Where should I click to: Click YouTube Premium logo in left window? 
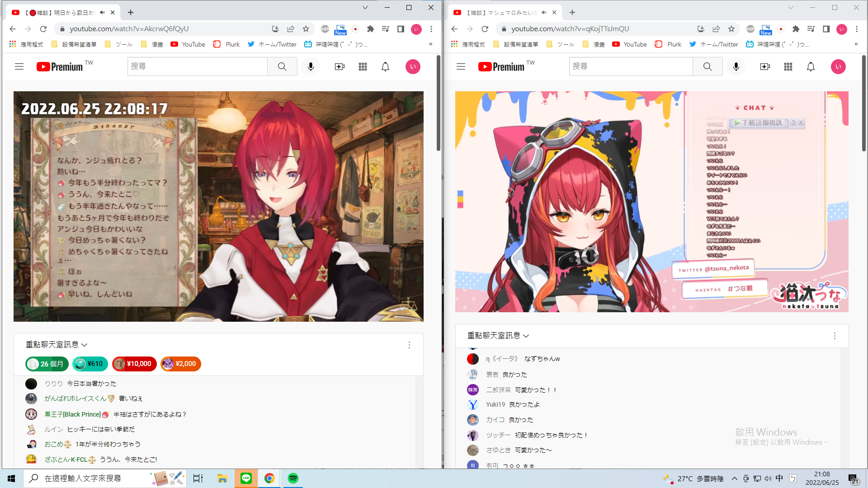pyautogui.click(x=60, y=66)
